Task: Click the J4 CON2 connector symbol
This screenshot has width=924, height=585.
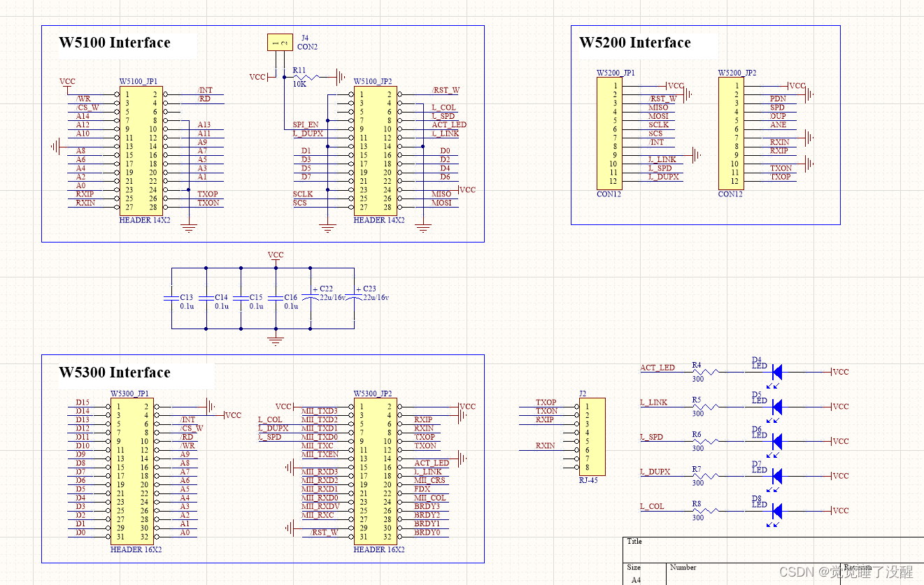Action: pyautogui.click(x=280, y=43)
